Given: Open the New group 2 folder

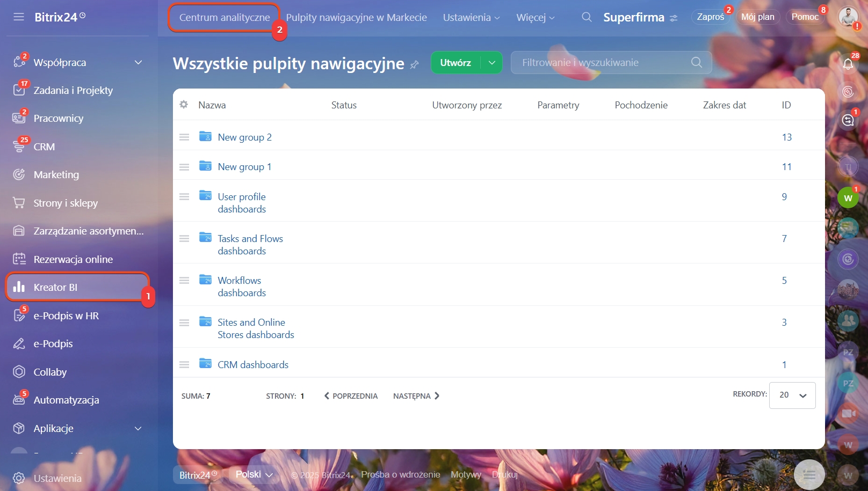Looking at the screenshot, I should click(x=244, y=137).
